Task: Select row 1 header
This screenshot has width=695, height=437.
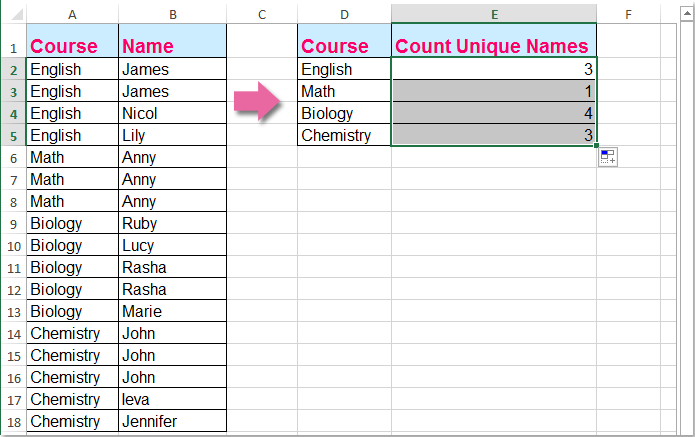Action: (13, 41)
